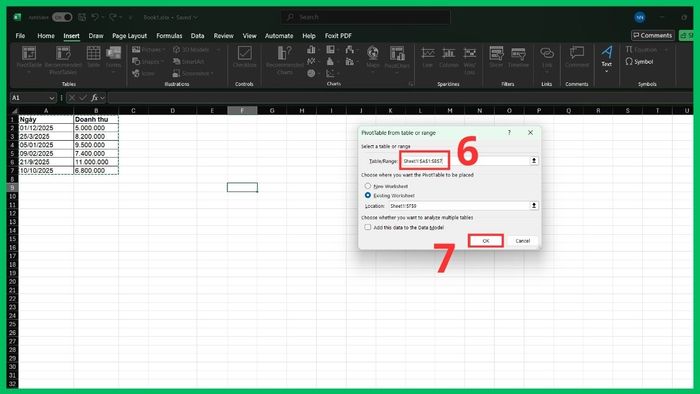The image size is (700, 394).
Task: Click the PivotTable ribbon icon
Action: [x=29, y=53]
